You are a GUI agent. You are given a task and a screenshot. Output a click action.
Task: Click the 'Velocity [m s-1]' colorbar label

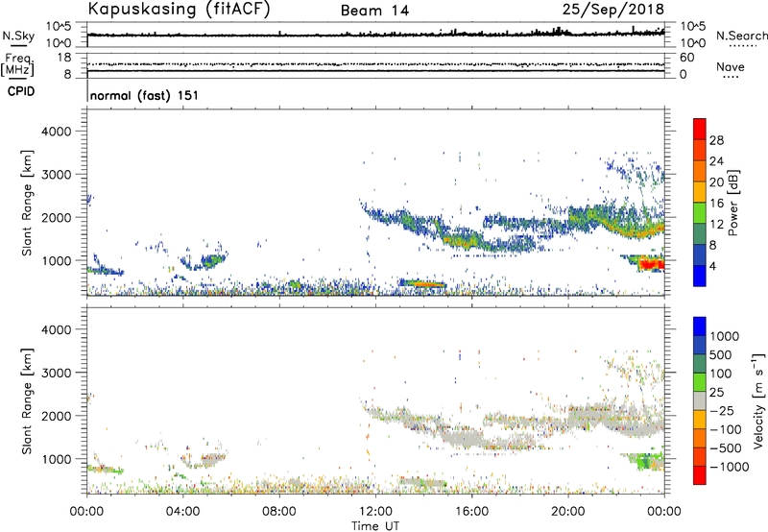click(x=758, y=400)
